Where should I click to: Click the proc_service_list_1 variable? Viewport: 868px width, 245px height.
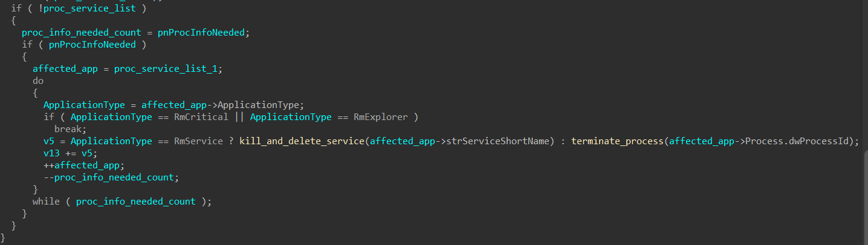click(x=166, y=69)
